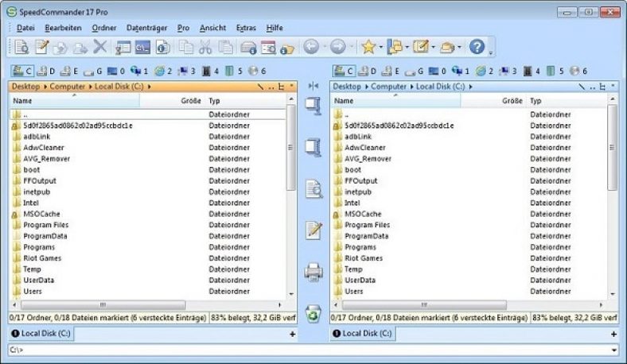627x364 pixels.
Task: Sort right panel by Größe column
Action: pos(493,101)
